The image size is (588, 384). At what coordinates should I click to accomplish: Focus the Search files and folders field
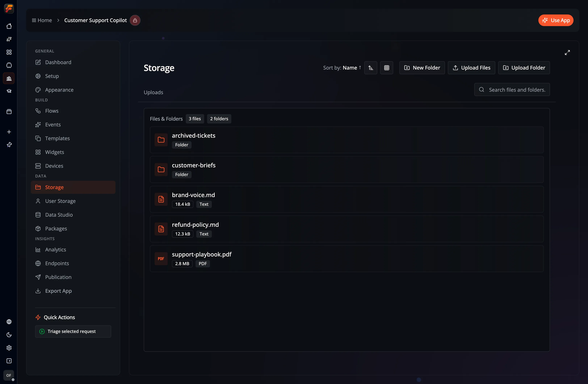click(x=512, y=89)
